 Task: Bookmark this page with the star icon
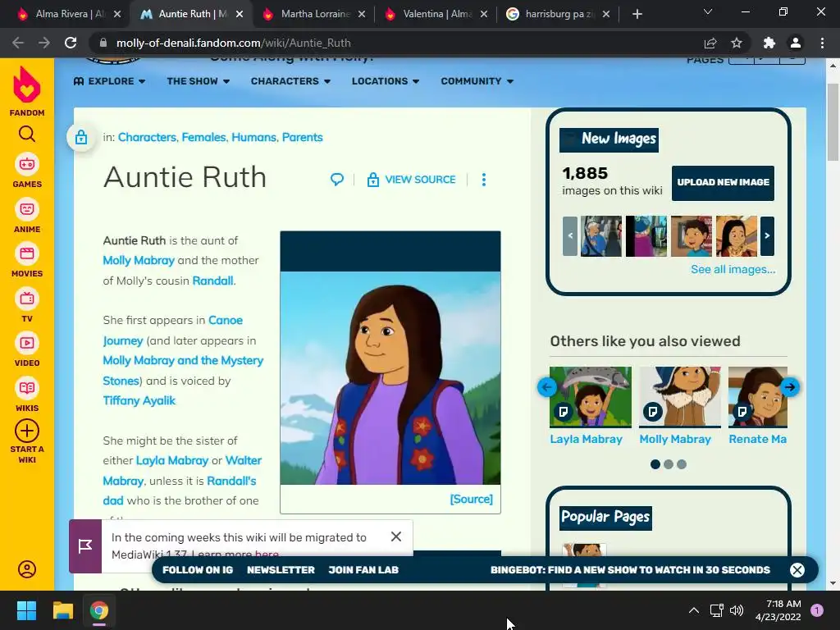[737, 43]
